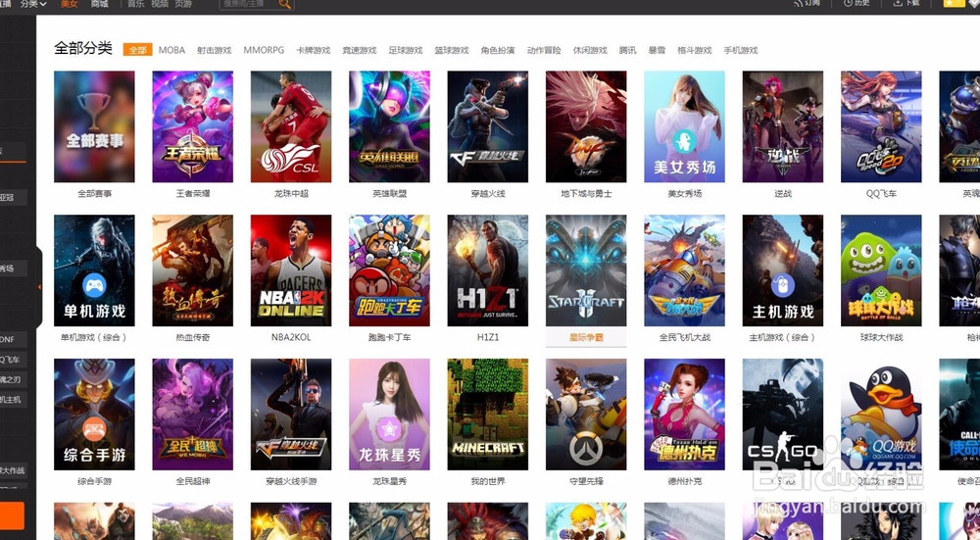Open 龙珠星秀 card

[389, 415]
